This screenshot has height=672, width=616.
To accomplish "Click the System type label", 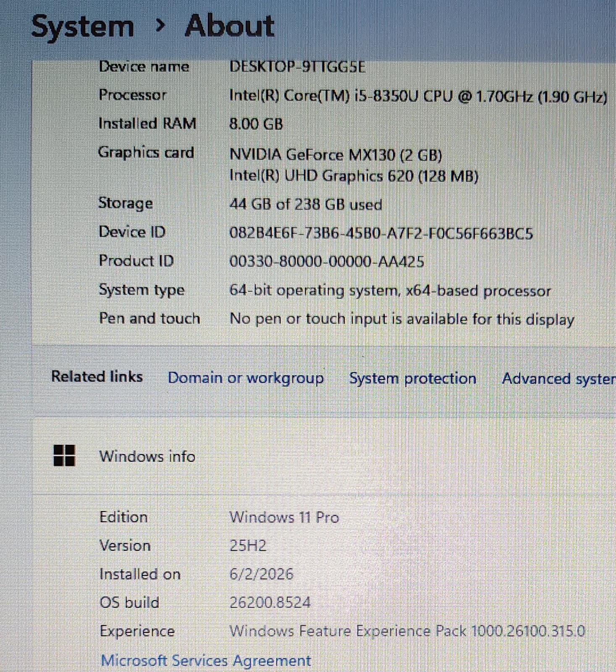I will [x=142, y=290].
